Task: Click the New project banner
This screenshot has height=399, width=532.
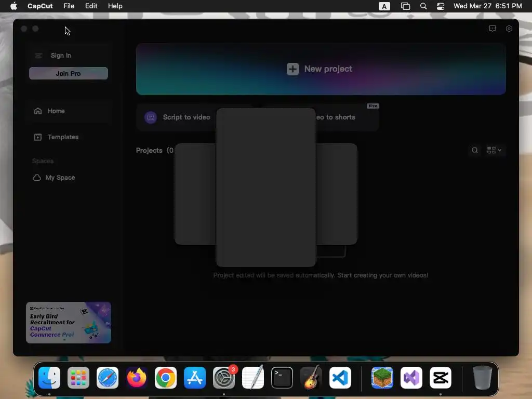Action: (321, 69)
